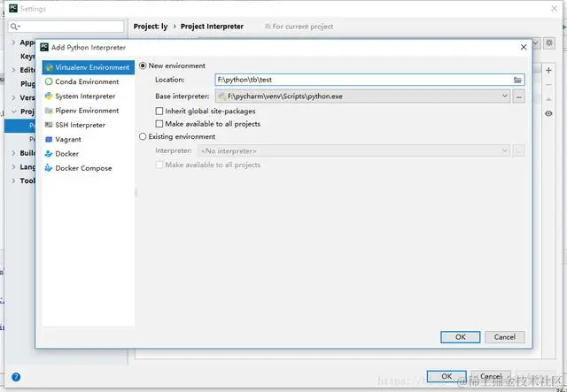Screen dimensions: 567x392
Task: Click the Pipenv Environment icon
Action: tap(49, 111)
